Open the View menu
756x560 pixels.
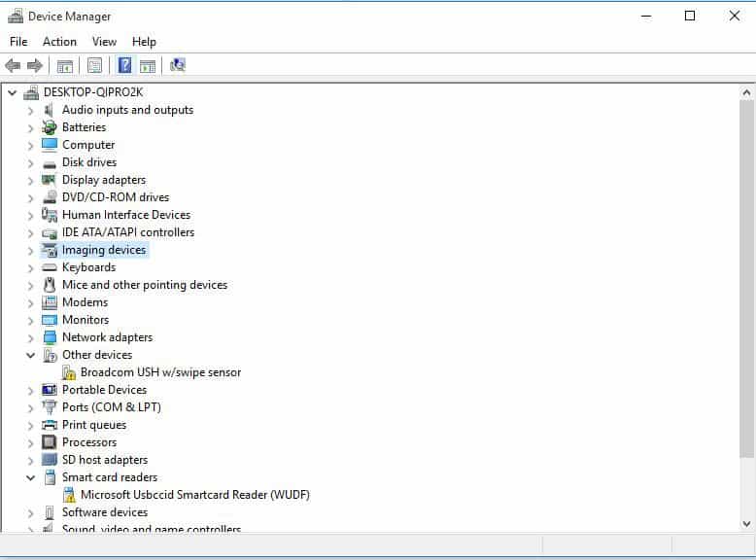point(104,42)
